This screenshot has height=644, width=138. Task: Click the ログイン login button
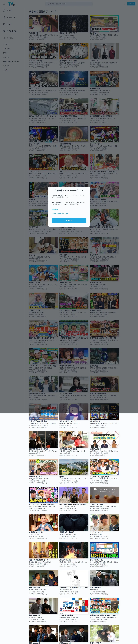(131, 4)
